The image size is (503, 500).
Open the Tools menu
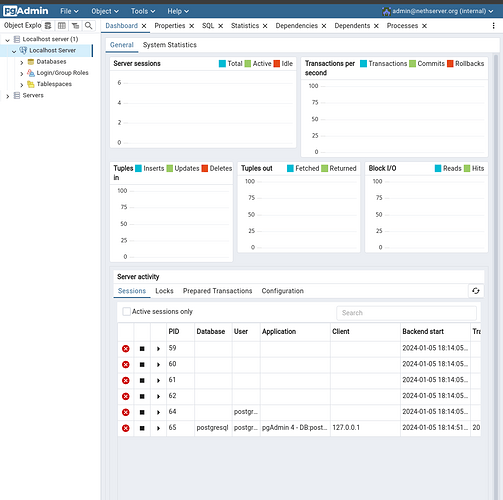coord(143,11)
